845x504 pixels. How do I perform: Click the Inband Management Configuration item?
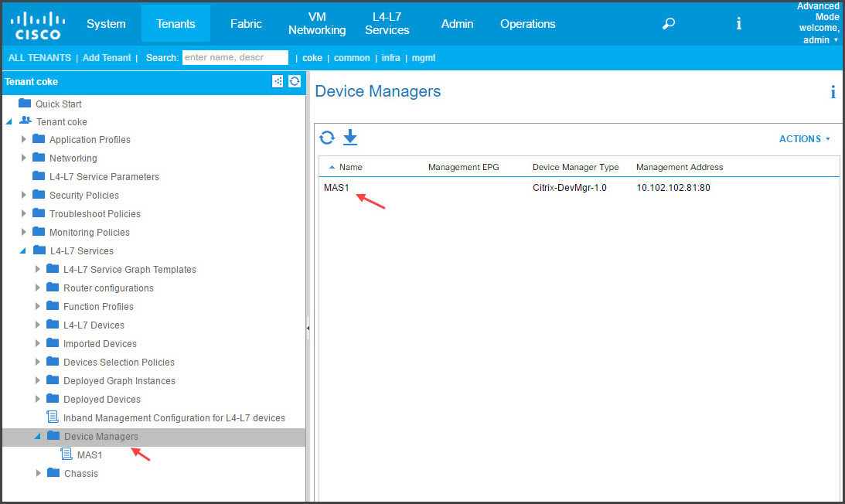click(173, 417)
